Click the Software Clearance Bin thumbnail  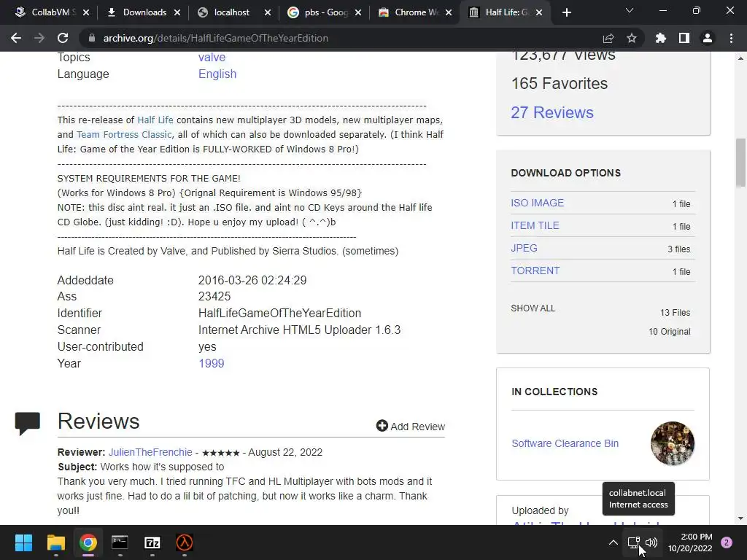[672, 443]
